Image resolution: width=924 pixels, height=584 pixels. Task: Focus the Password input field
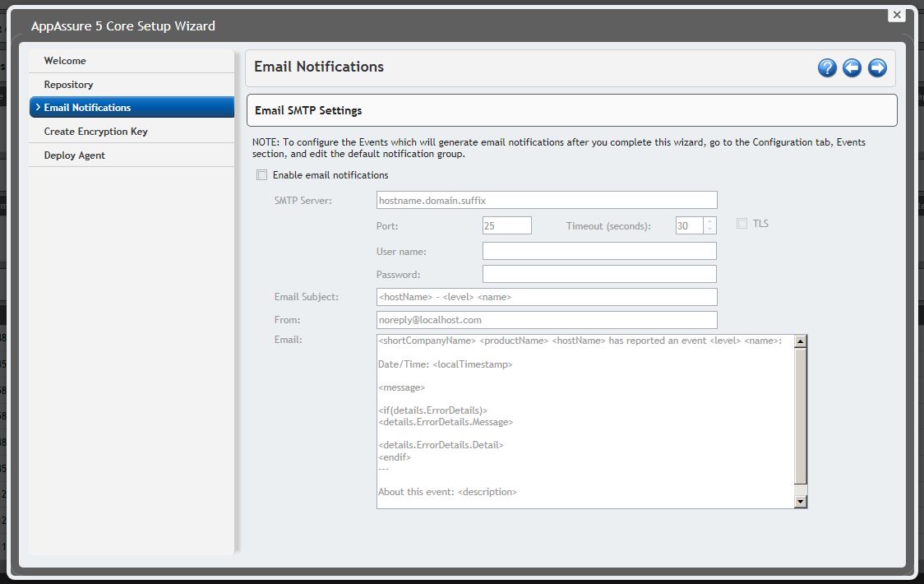click(599, 274)
